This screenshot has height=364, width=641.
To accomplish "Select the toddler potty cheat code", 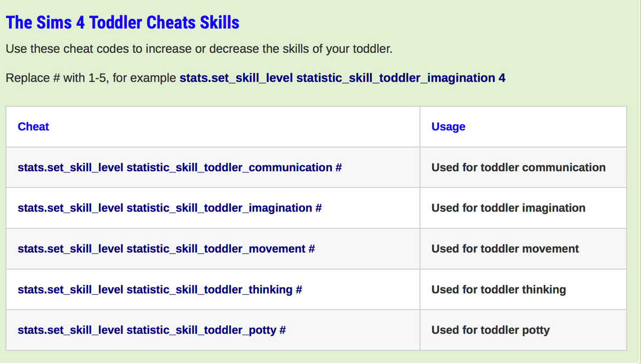I will pyautogui.click(x=152, y=330).
